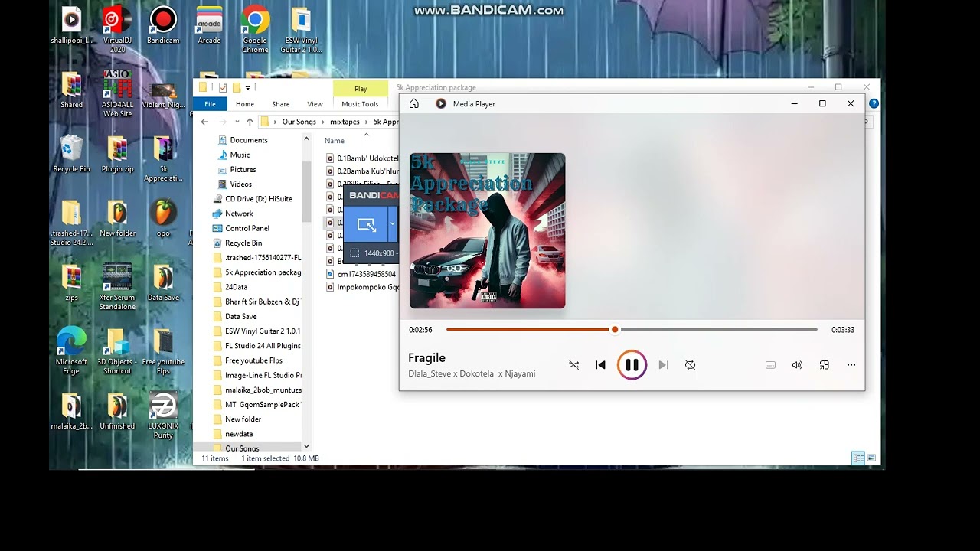Select Videos in the navigation pane
Screen dimensions: 980x551
click(x=240, y=184)
